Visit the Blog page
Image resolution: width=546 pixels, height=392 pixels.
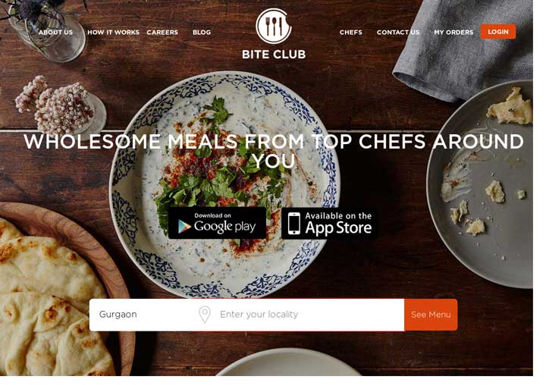[x=202, y=33]
